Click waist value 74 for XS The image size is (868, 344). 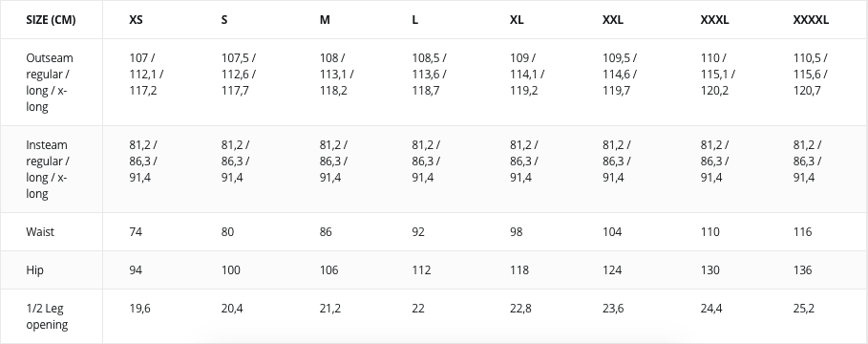(136, 231)
